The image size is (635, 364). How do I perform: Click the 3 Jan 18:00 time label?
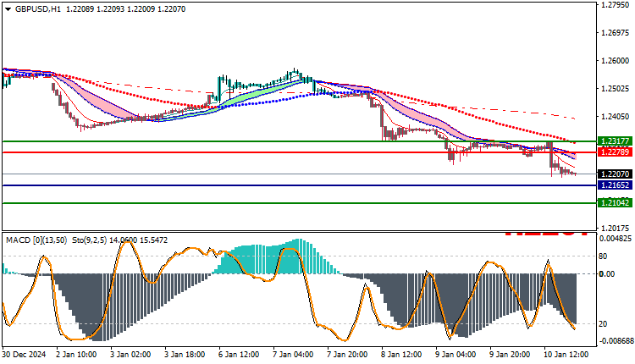click(185, 355)
